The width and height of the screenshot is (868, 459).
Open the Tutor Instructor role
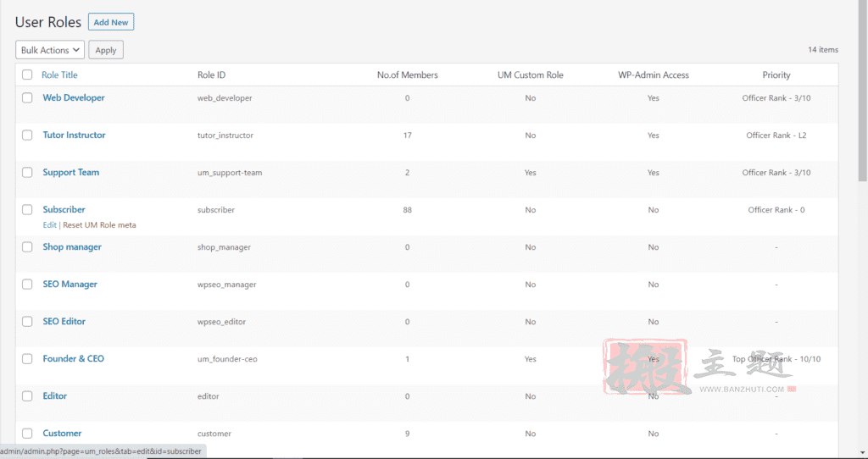click(x=74, y=135)
